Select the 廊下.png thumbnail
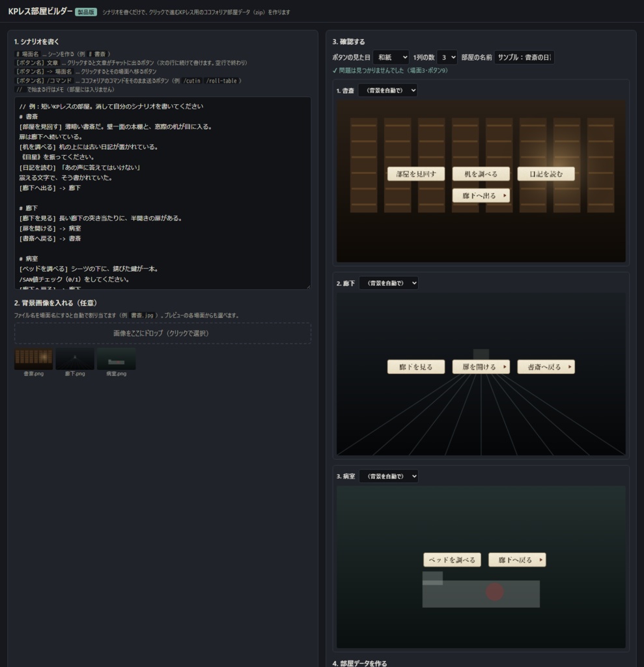The image size is (644, 667). 75,359
